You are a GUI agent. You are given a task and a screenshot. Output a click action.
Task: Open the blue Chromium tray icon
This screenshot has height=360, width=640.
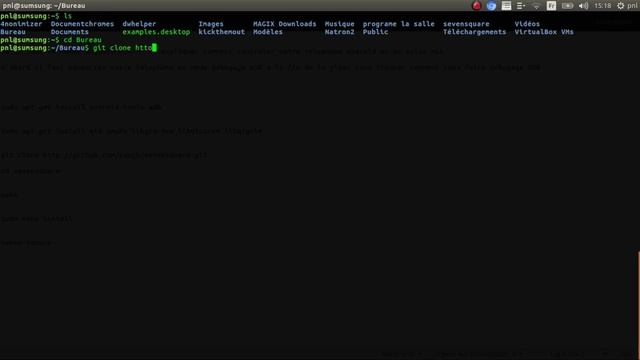coord(491,6)
